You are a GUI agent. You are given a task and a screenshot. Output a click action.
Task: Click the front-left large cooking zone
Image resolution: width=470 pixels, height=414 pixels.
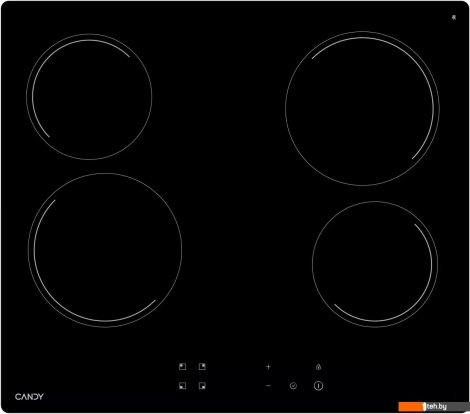[105, 250]
